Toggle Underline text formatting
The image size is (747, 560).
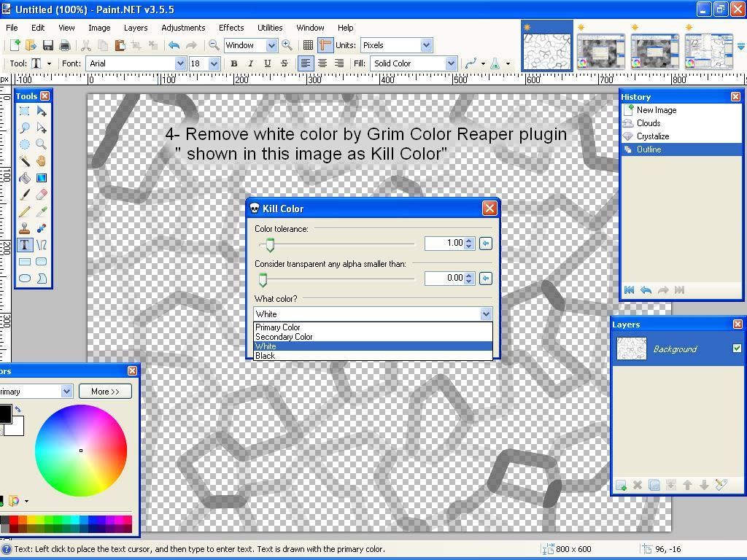267,63
